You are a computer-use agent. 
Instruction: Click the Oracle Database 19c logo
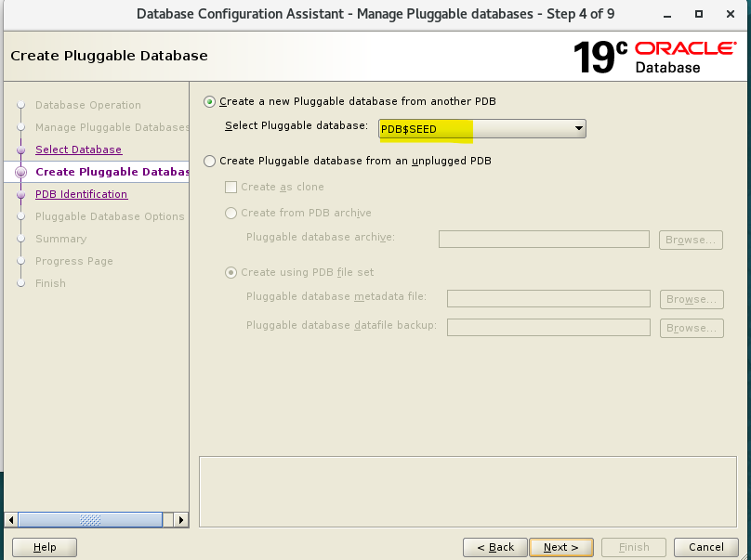pos(654,57)
